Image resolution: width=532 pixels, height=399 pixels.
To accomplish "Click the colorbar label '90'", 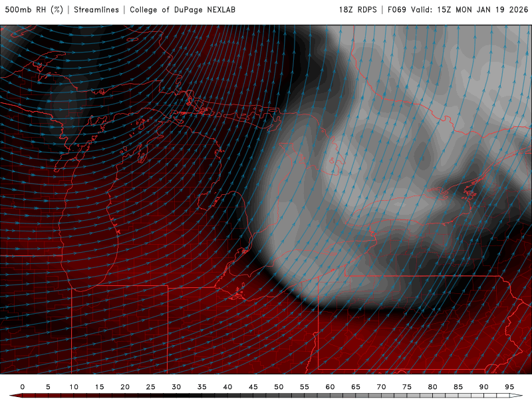I will [x=484, y=387].
